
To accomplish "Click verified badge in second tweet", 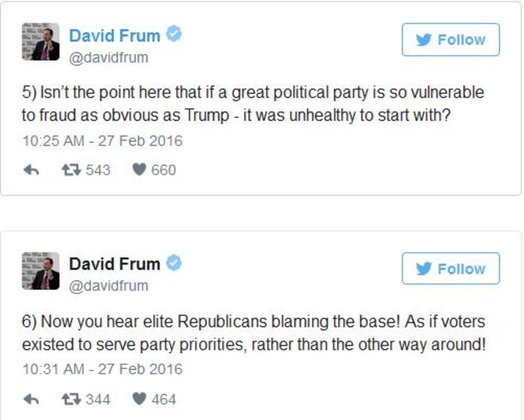I will 174,263.
